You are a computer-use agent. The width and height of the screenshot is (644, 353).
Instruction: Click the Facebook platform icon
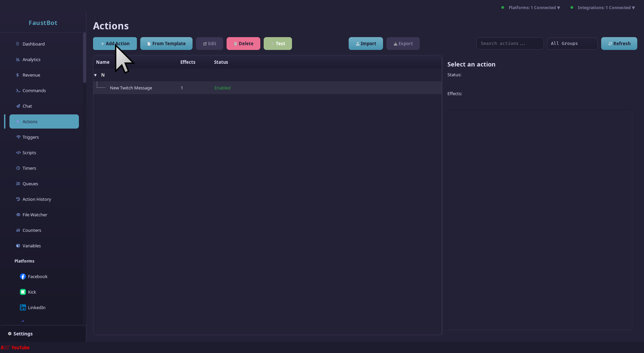coord(23,276)
